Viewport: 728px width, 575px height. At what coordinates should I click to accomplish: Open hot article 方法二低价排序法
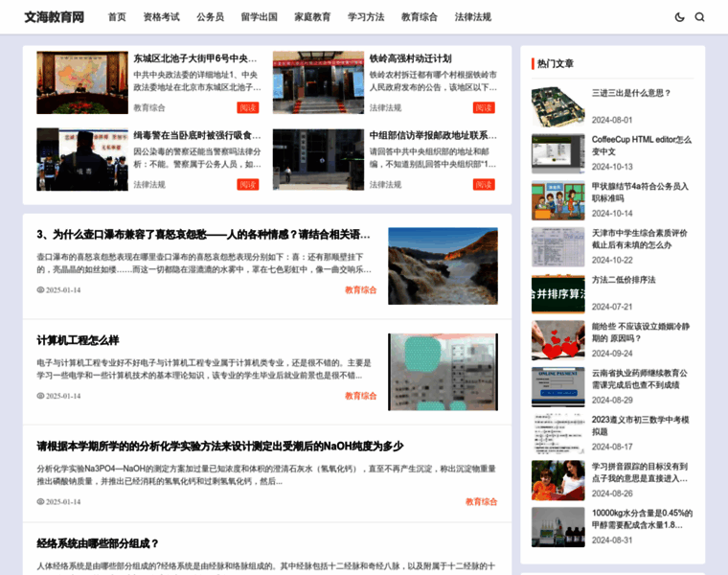coord(624,280)
